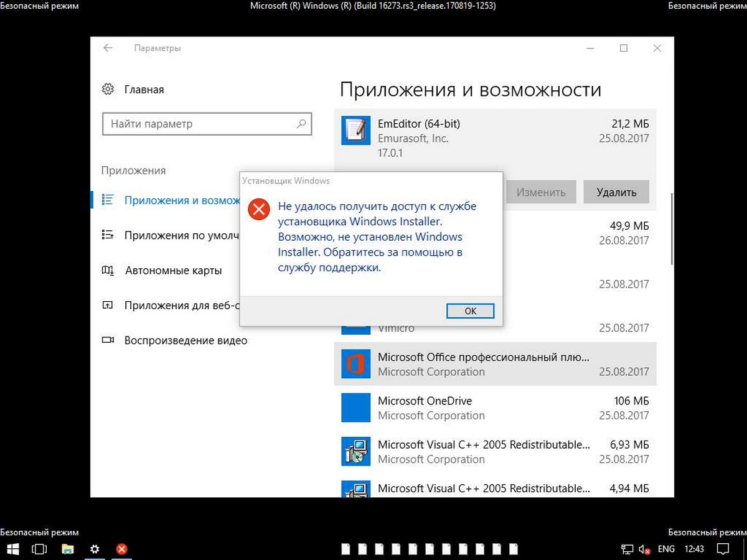Click the search magnifier icon
Viewport: 747px width, 560px height.
pyautogui.click(x=301, y=123)
